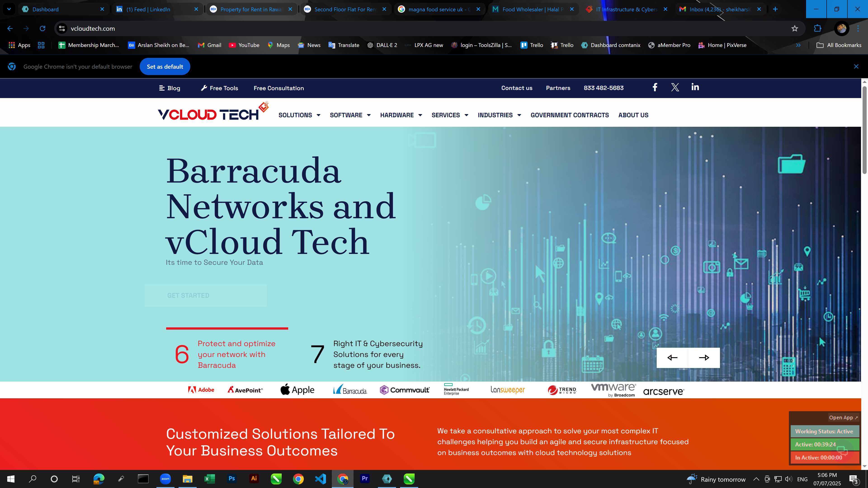Screen dimensions: 868x488
Task: Click the Barracuda partner logo
Action: point(350,390)
